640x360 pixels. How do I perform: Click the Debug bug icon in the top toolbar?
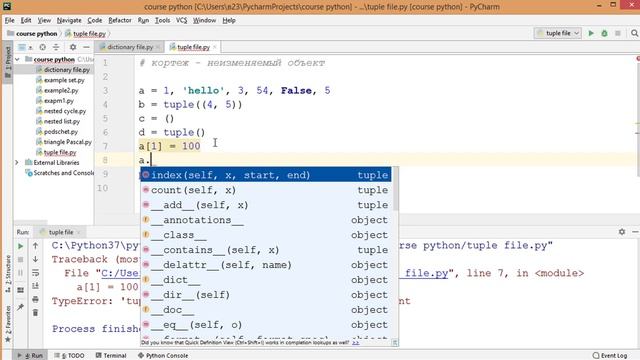604,33
